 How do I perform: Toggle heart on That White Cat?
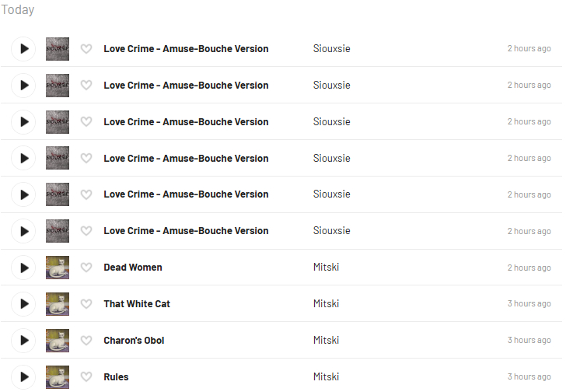pos(86,304)
